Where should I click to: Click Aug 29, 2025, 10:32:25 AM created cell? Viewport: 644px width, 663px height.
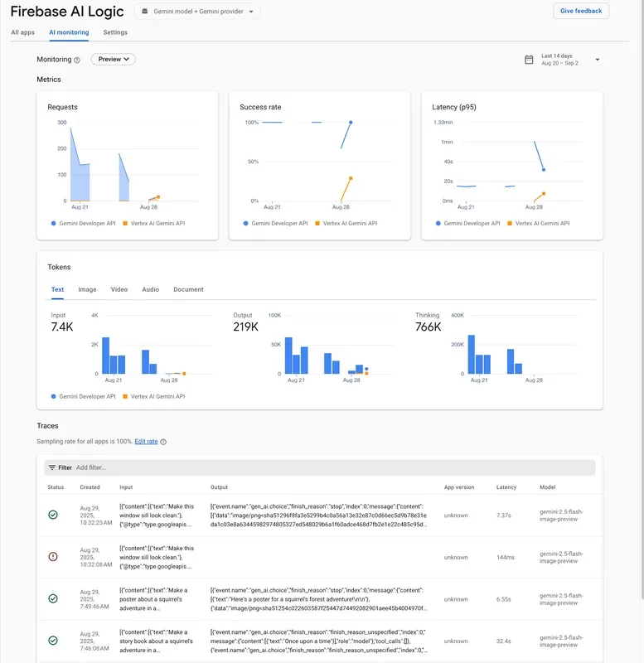click(96, 515)
